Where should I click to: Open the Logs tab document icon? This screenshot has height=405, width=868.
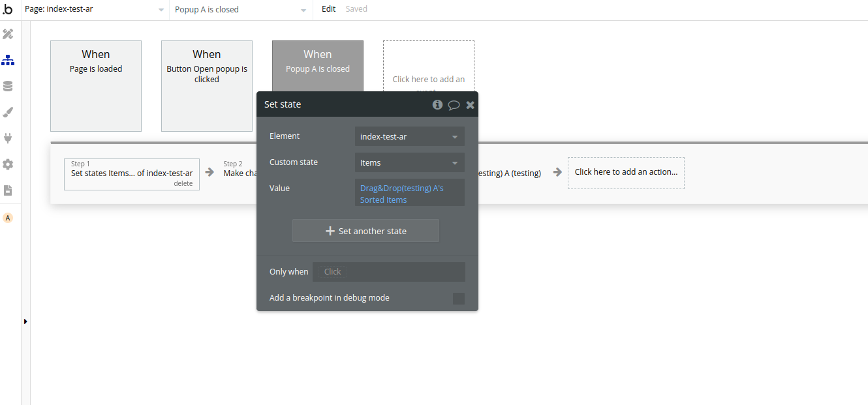coord(8,190)
